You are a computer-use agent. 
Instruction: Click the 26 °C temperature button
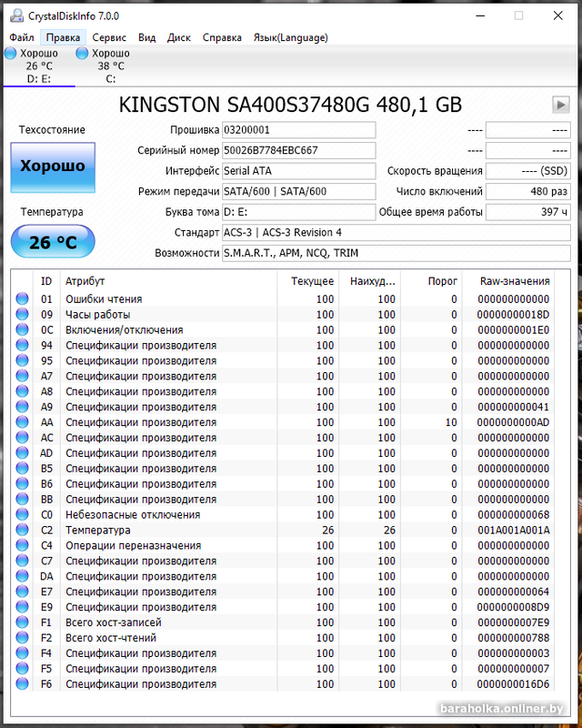(53, 241)
